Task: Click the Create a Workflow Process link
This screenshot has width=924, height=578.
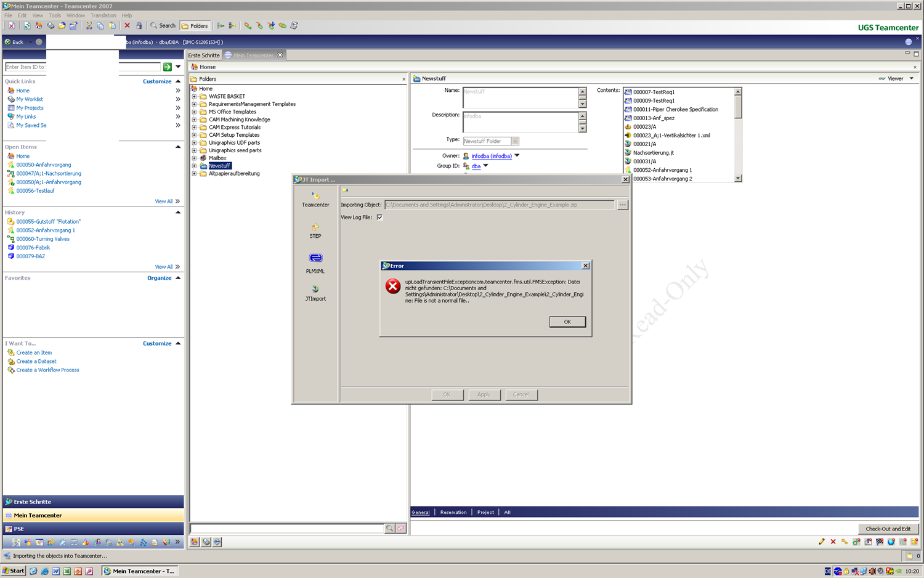Action: (x=48, y=370)
